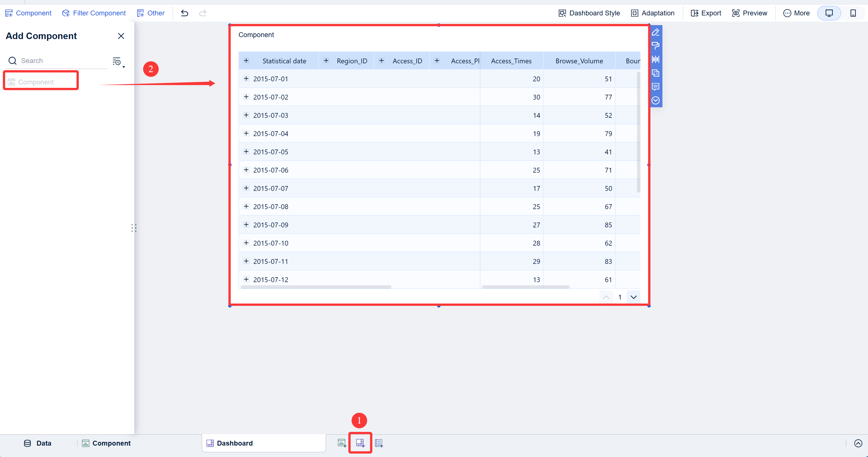Click the add dashboard icon in bottom bar
The image size is (868, 457).
pos(360,443)
